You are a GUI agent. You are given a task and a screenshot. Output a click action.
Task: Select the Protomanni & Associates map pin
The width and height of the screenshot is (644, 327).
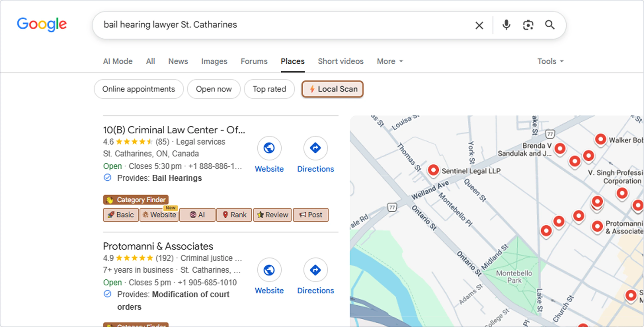point(597,227)
